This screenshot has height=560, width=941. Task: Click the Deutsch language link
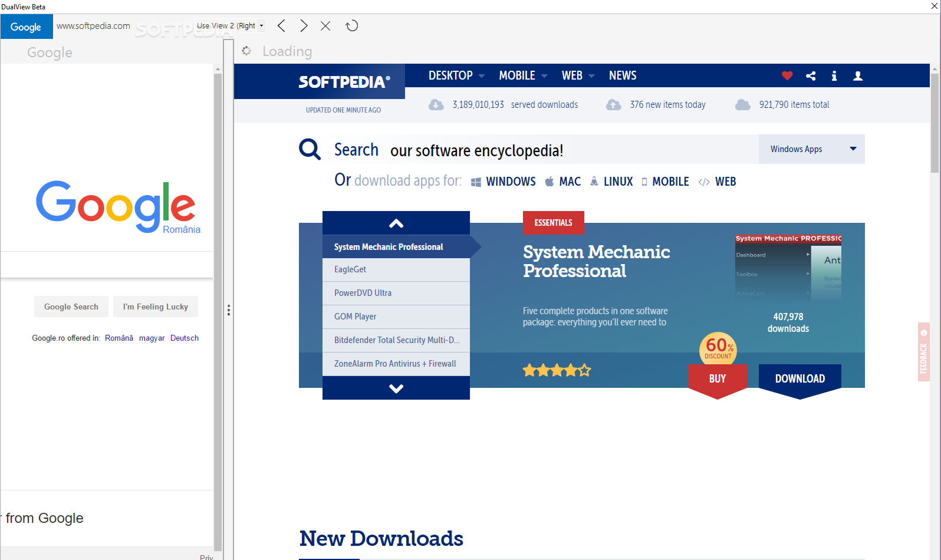(185, 338)
